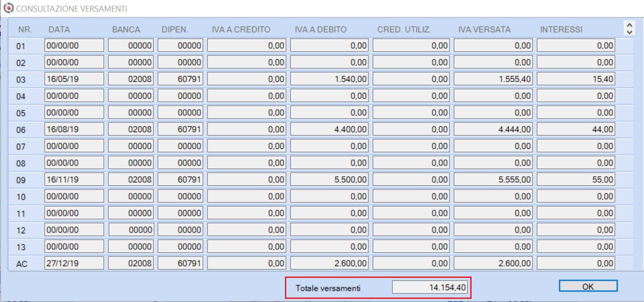Select IVA a debito value 1.540,00
The height and width of the screenshot is (302, 644).
tap(330, 79)
